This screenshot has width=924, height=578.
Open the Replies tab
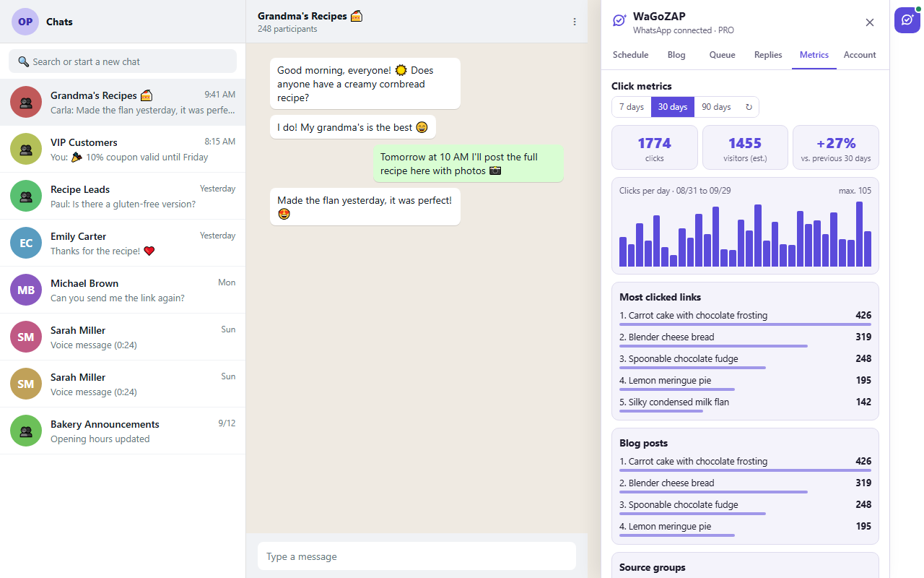(x=768, y=55)
